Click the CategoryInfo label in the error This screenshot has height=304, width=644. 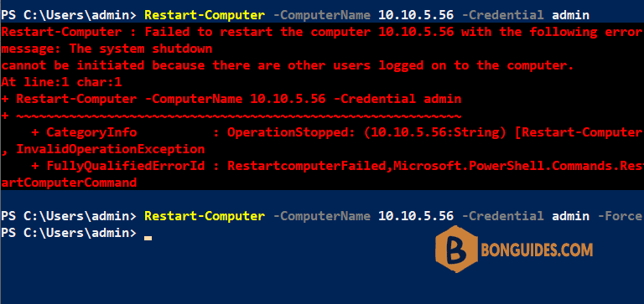pos(91,132)
